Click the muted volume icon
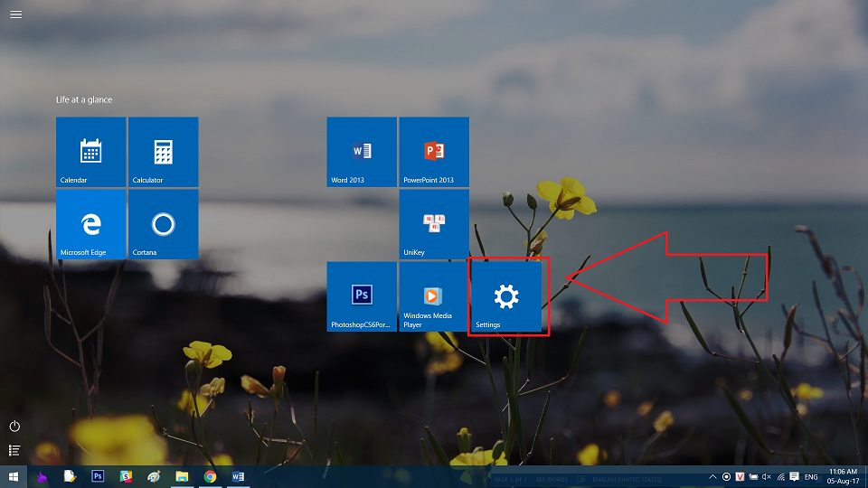Screen dimensions: 868x488 click(x=767, y=477)
